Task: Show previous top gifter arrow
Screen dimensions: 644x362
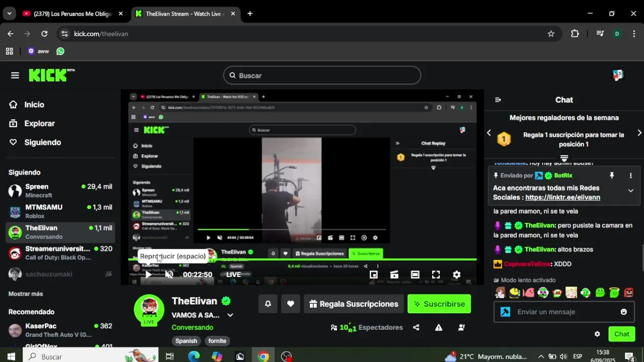Action: (x=489, y=133)
